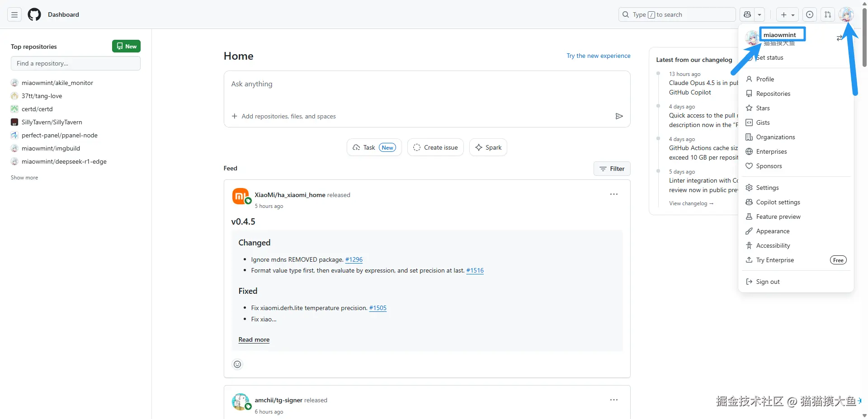Expand the Copilot dropdown arrow
Image resolution: width=868 pixels, height=419 pixels.
(759, 14)
